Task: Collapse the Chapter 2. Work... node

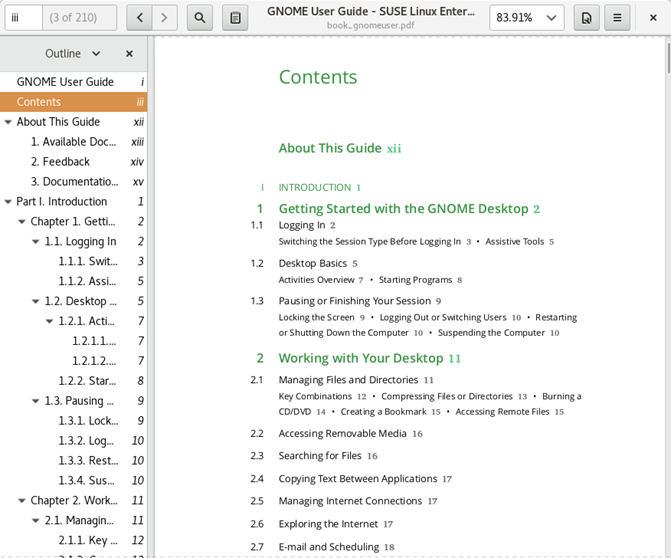Action: click(21, 501)
